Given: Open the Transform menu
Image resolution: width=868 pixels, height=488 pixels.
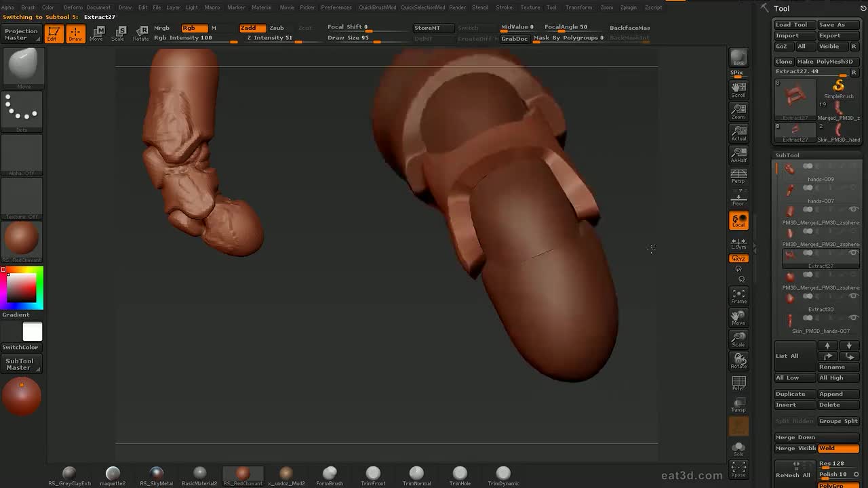Looking at the screenshot, I should click(578, 7).
